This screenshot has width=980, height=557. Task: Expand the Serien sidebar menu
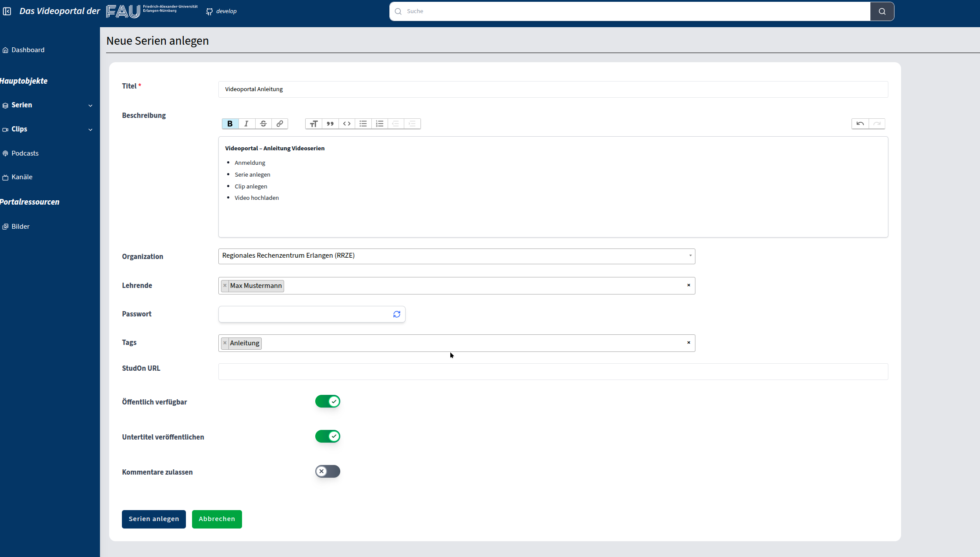[47, 105]
